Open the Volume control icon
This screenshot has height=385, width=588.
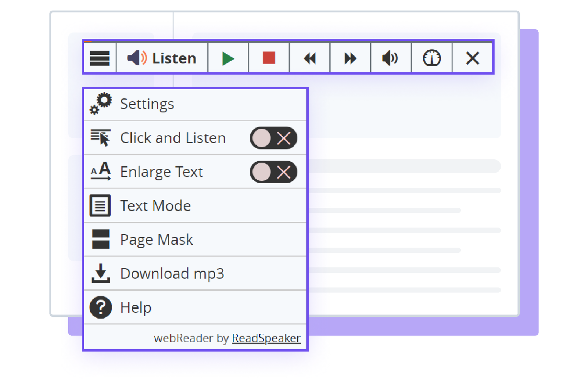coord(390,58)
